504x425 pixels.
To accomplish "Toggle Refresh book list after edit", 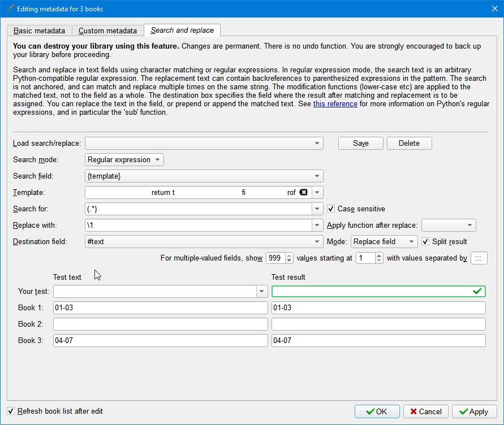I will (x=11, y=411).
